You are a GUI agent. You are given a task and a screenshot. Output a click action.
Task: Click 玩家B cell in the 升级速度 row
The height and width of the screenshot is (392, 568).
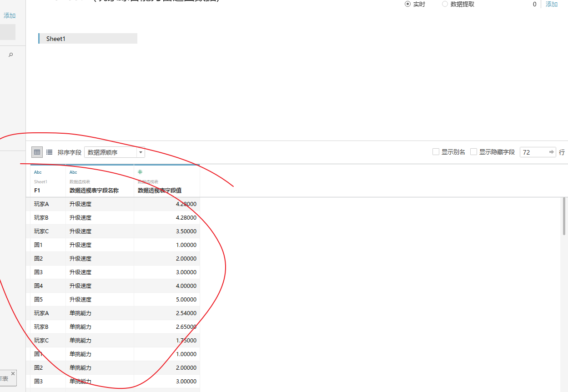coord(41,217)
